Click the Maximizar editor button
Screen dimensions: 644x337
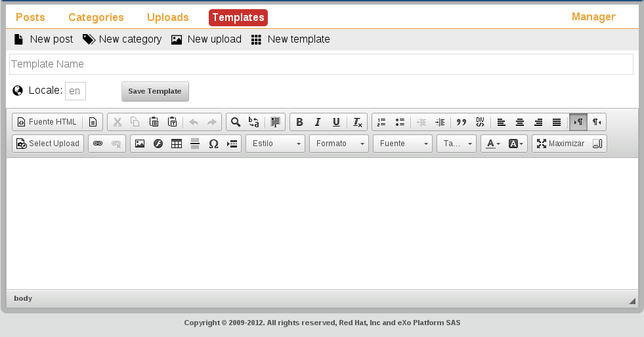(x=561, y=144)
